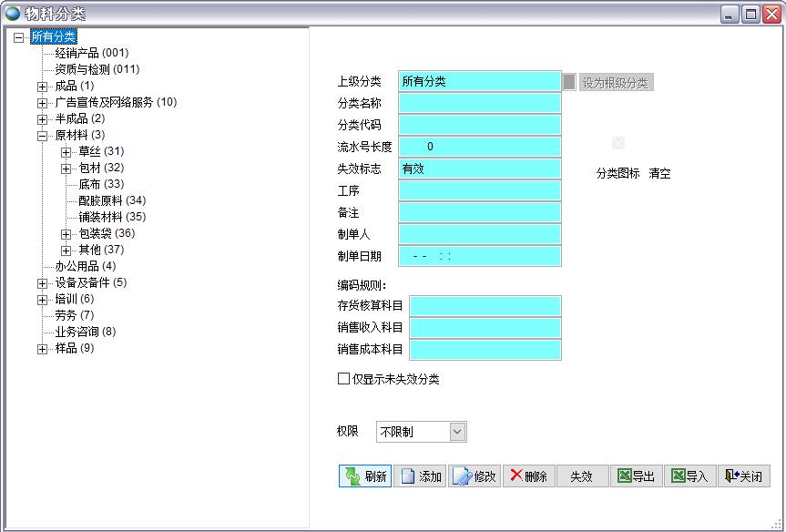This screenshot has height=532, width=786.
Task: Expand the 成品 (1) tree node
Action: point(42,86)
